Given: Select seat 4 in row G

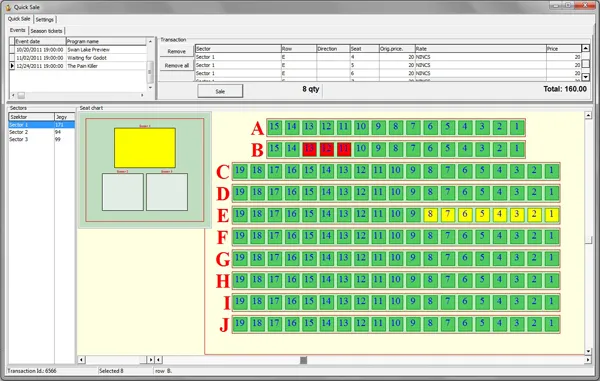Looking at the screenshot, I should (499, 258).
